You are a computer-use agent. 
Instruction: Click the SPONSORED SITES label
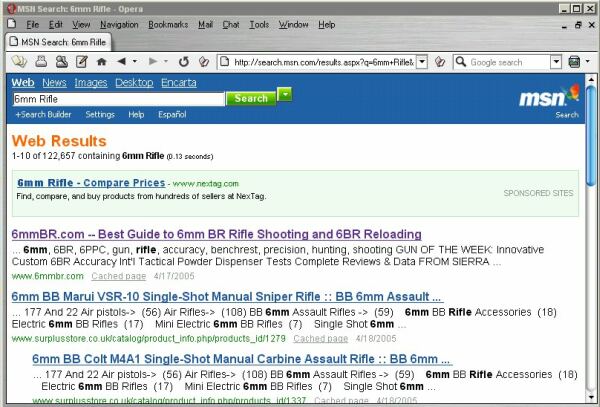pyautogui.click(x=538, y=193)
